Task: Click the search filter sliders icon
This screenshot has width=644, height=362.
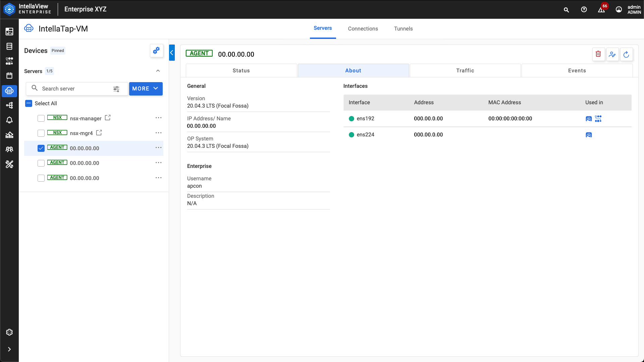Action: tap(116, 89)
